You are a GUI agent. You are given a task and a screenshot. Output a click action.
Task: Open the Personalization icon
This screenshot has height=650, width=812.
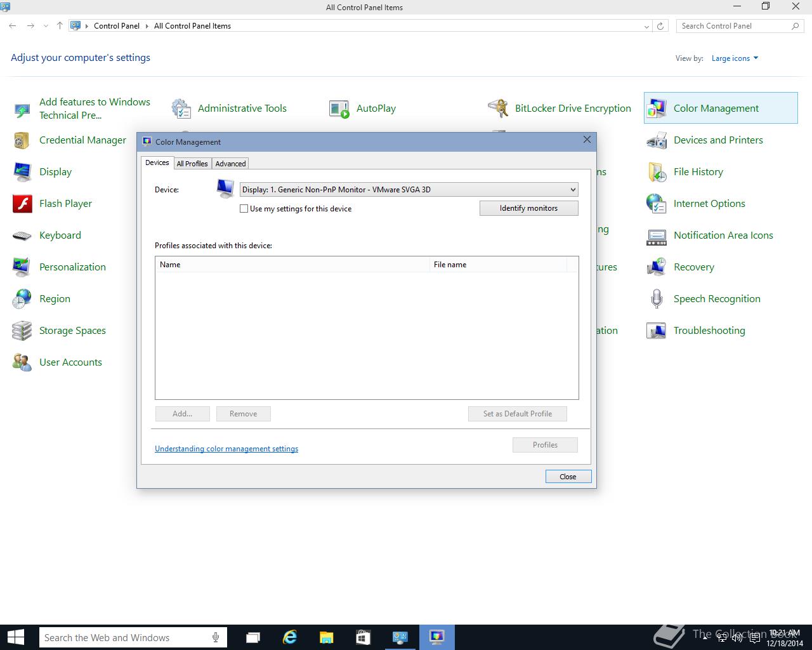pyautogui.click(x=22, y=267)
